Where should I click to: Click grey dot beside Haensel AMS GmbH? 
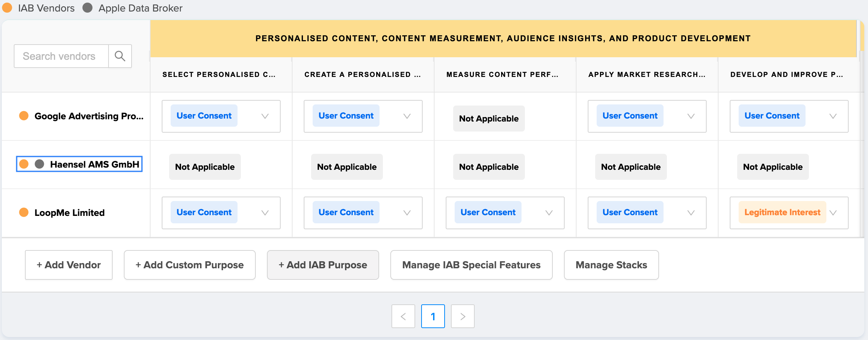tap(39, 164)
